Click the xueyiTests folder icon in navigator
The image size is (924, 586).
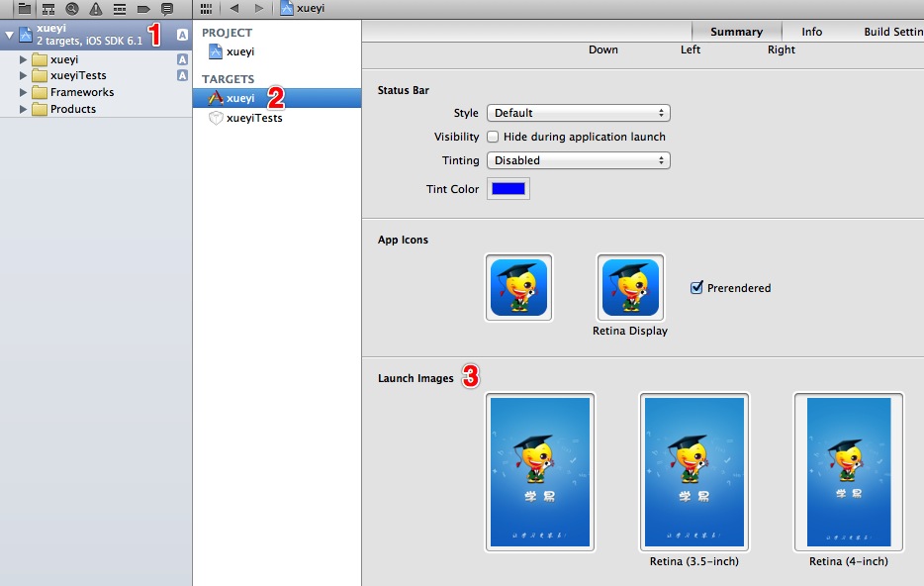(40, 75)
